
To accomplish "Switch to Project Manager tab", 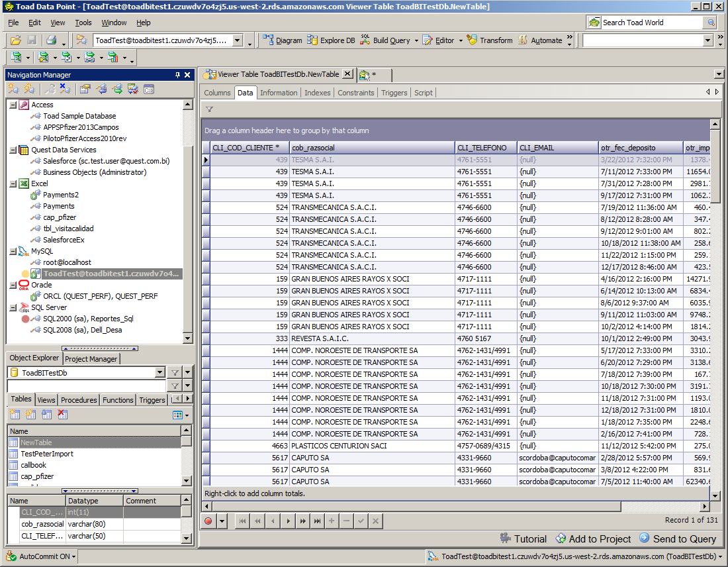I will 91,359.
